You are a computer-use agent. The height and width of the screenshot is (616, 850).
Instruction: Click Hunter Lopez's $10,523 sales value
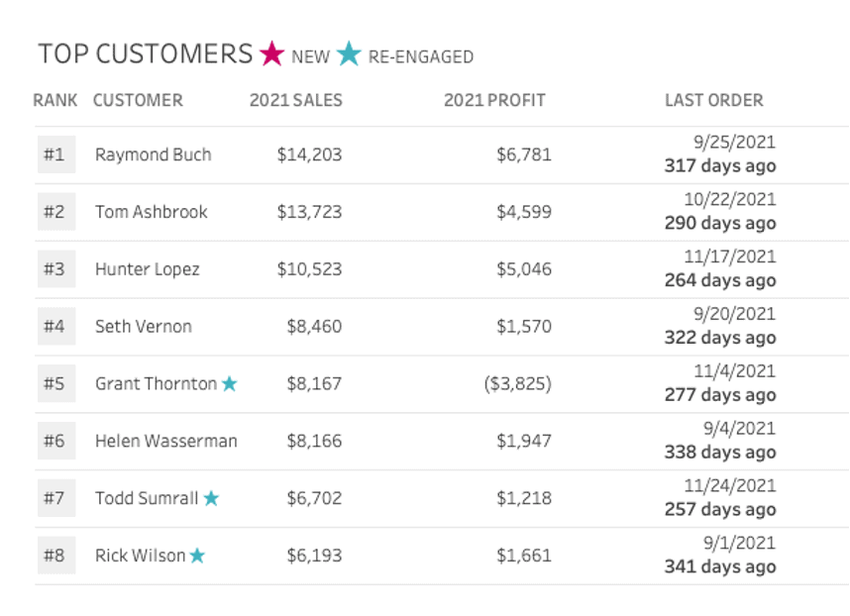[x=309, y=269]
